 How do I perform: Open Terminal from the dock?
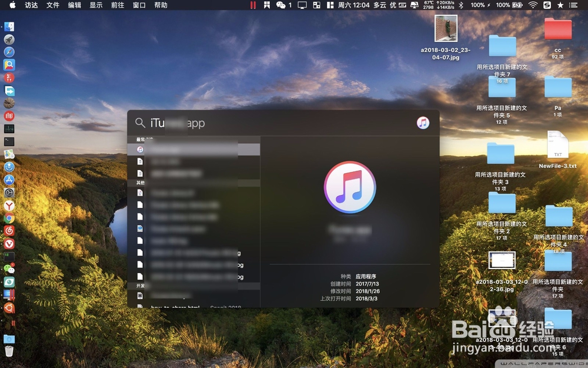(9, 141)
